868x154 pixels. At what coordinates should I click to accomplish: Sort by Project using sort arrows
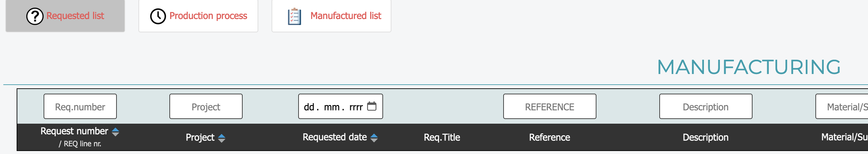(x=221, y=138)
